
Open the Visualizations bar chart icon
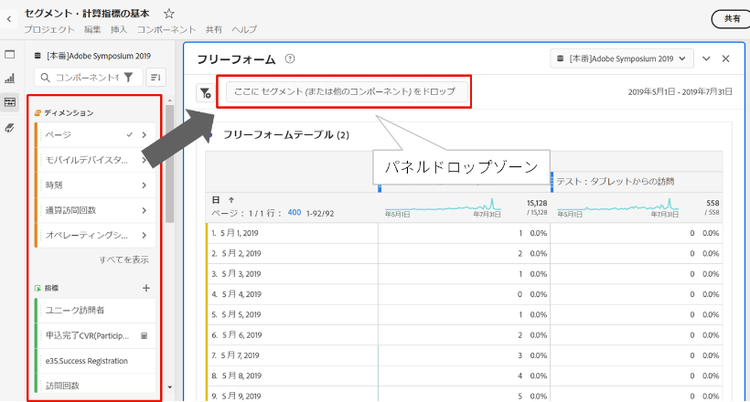click(10, 78)
